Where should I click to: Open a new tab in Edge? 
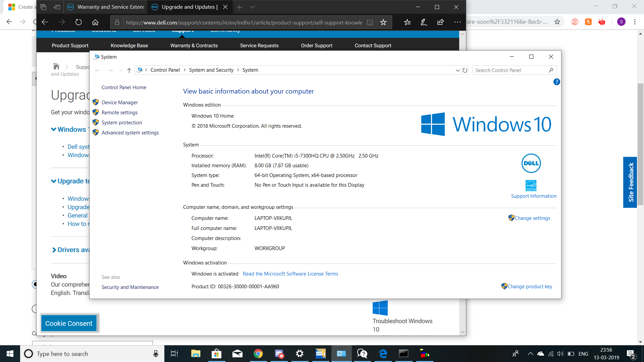[x=239, y=7]
